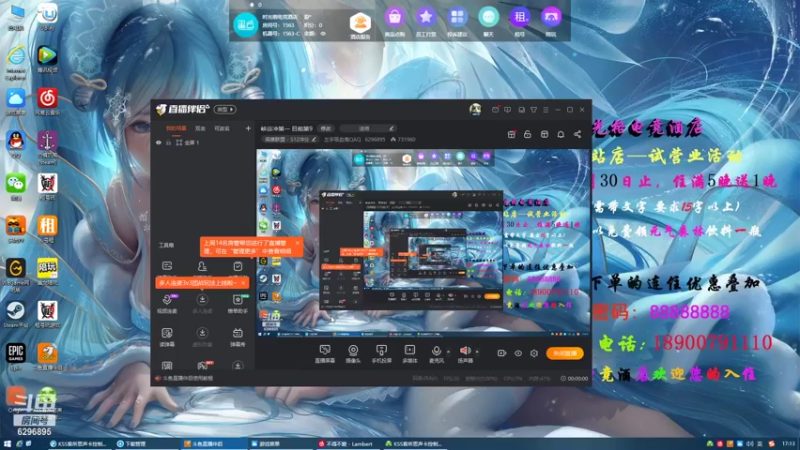Open the 读弹幕 read danmaku tool
The width and height of the screenshot is (800, 450).
click(167, 337)
